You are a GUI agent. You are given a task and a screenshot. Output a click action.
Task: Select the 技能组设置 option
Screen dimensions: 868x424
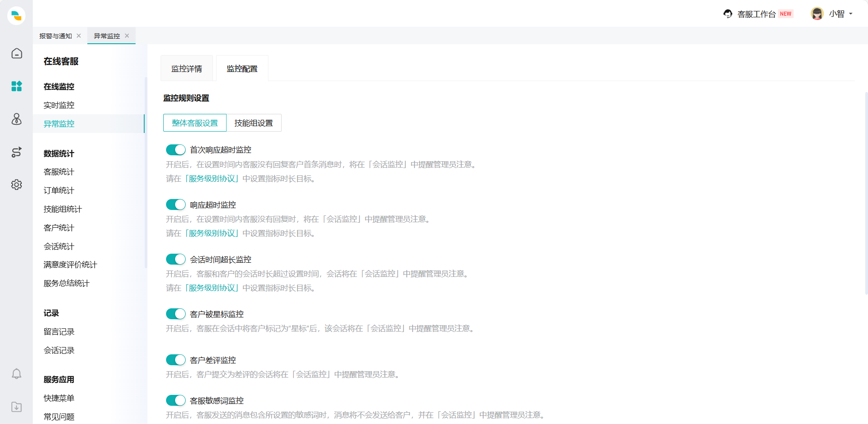(x=254, y=123)
